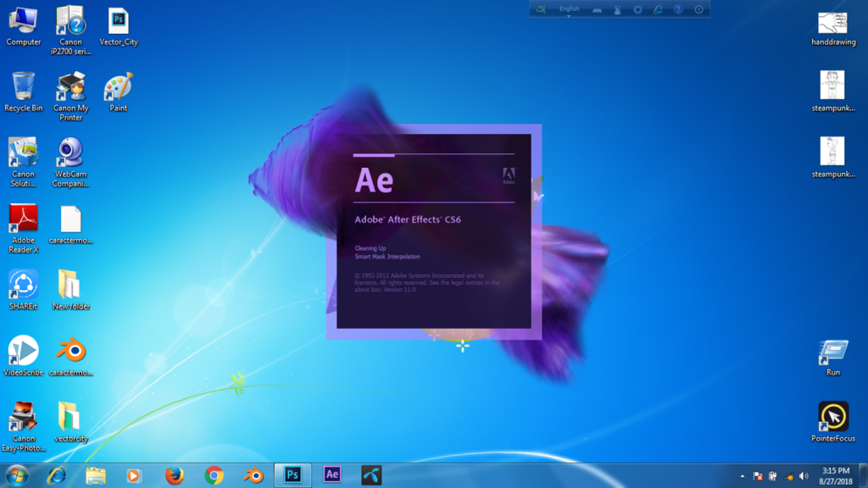
Task: Switch to Photoshop in the taskbar
Action: [x=292, y=475]
